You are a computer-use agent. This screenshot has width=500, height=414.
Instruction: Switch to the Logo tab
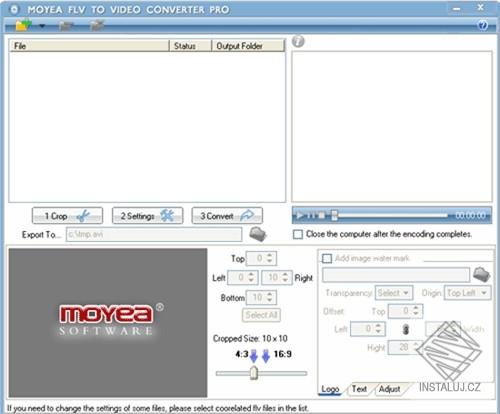coord(330,389)
